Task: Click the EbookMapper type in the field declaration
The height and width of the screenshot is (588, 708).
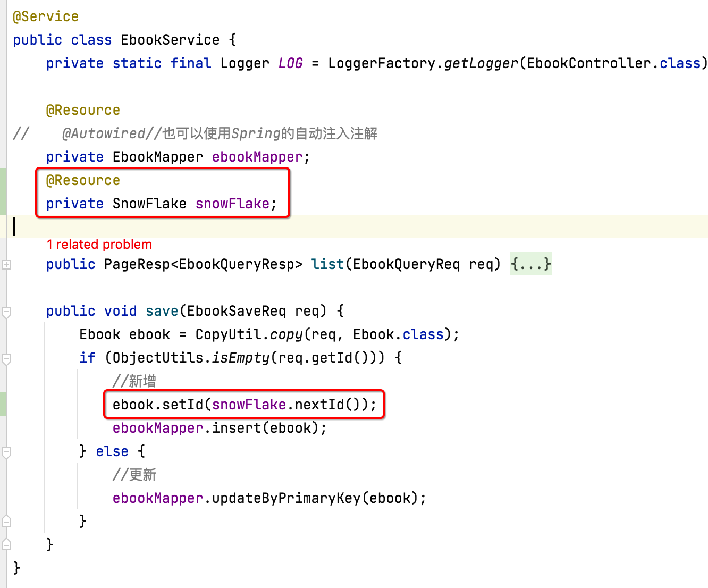Action: click(x=158, y=157)
